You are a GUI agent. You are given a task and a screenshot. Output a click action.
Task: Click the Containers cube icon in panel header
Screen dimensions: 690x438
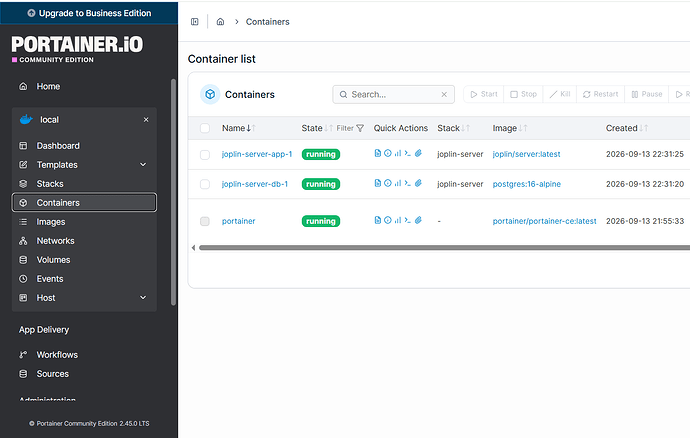pos(210,94)
